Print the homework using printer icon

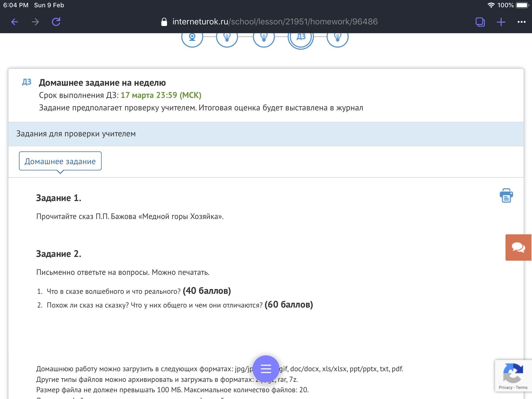coord(506,196)
